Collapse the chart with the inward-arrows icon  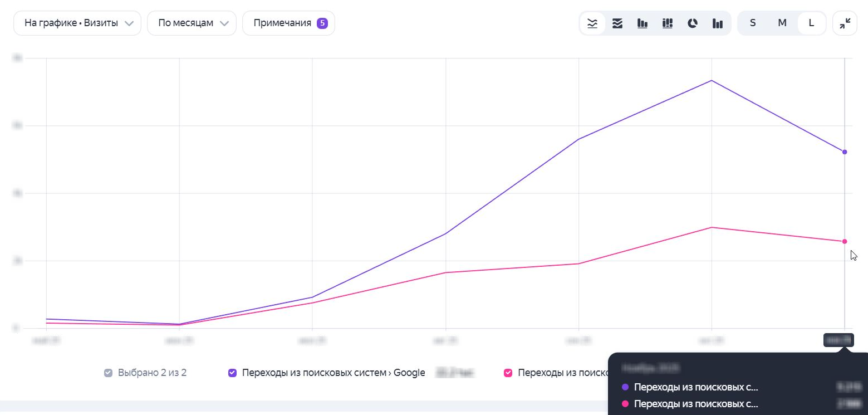(x=845, y=23)
